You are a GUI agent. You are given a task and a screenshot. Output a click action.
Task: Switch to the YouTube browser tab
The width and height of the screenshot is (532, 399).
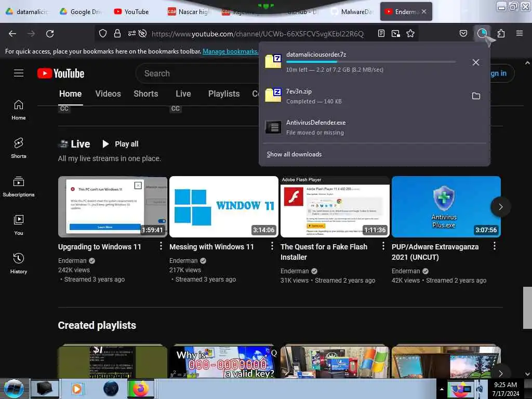coord(131,12)
